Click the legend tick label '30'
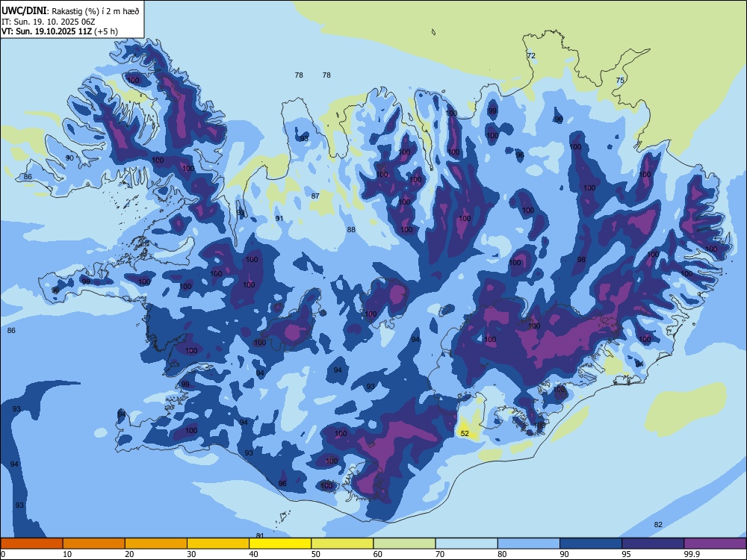This screenshot has height=560, width=747. point(191,554)
